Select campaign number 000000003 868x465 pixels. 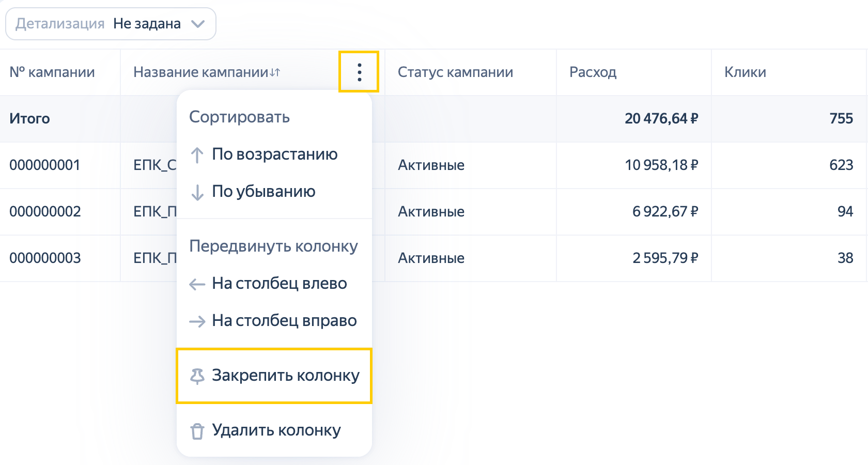pos(45,258)
